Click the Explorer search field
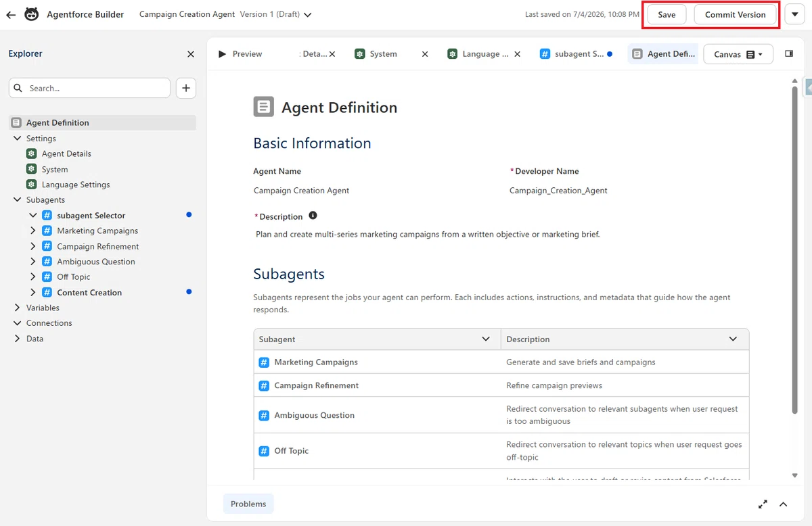Image resolution: width=812 pixels, height=526 pixels. coord(89,88)
